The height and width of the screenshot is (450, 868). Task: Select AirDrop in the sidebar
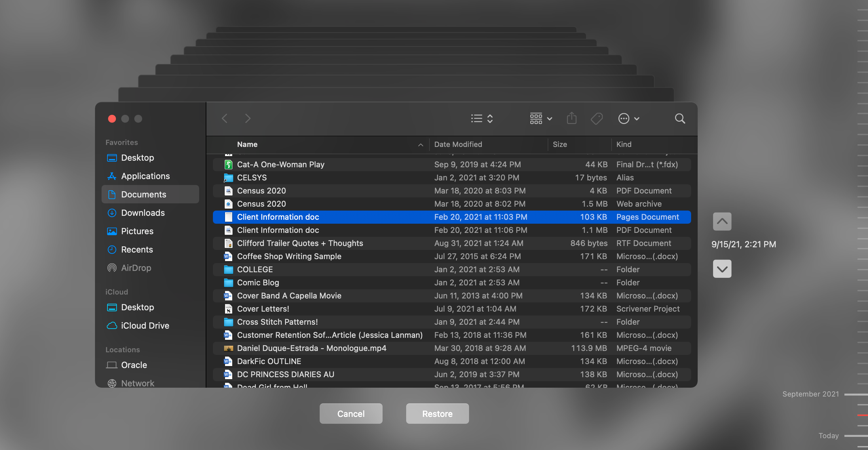[136, 268]
